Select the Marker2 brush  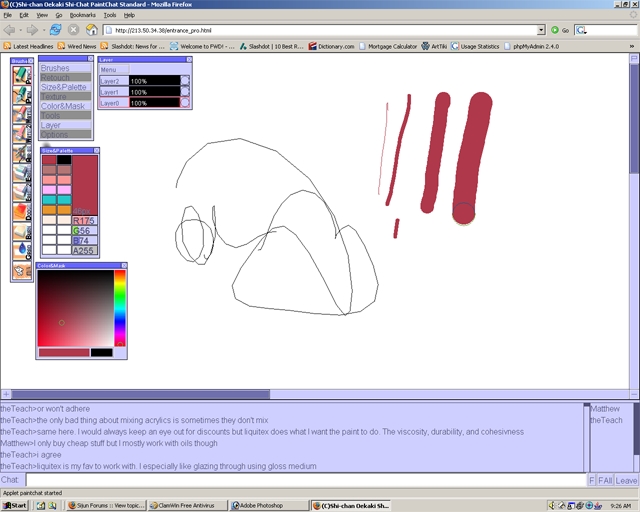pos(22,134)
